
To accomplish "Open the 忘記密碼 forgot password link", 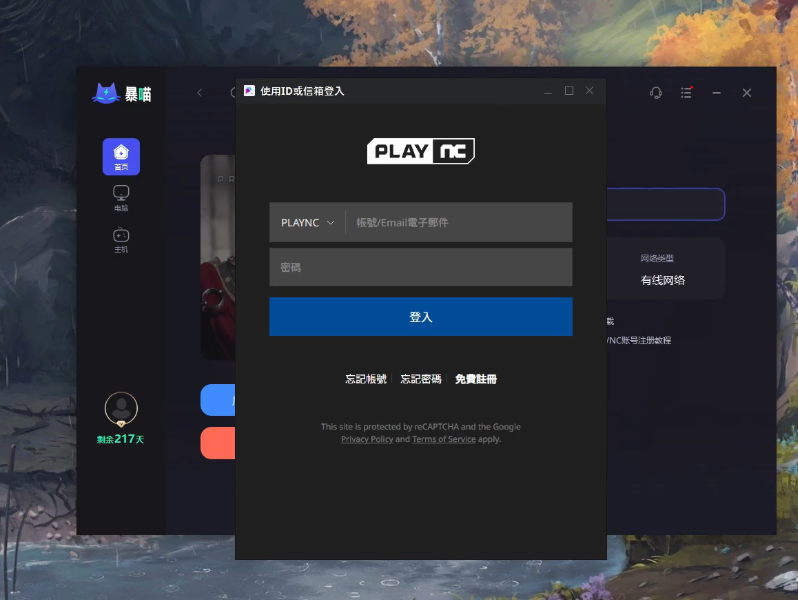I will pos(420,379).
